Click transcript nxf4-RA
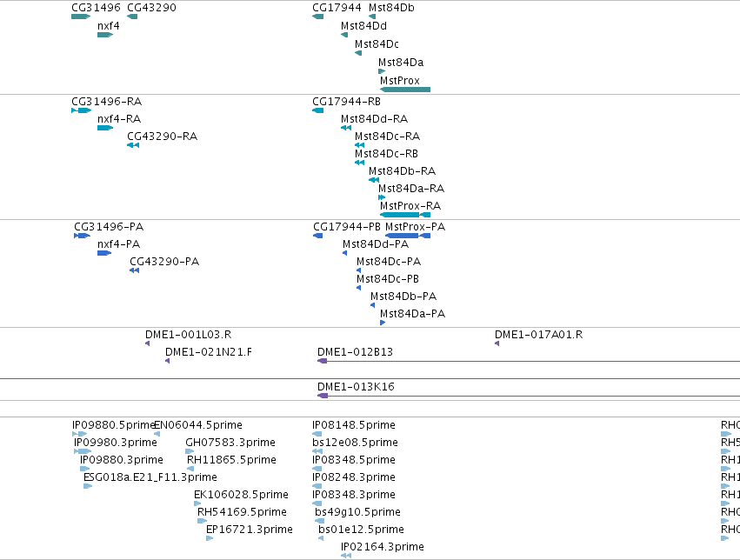This screenshot has height=560, width=740. pos(119,119)
